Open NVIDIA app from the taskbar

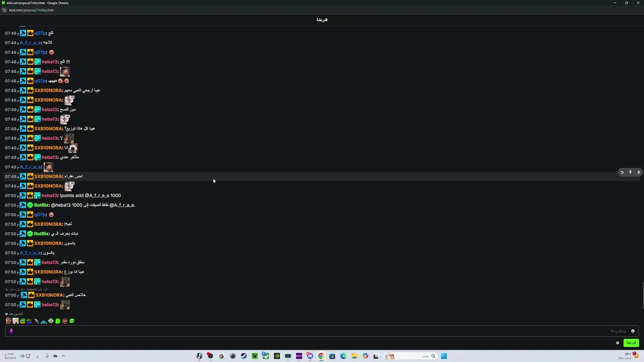(x=277, y=356)
